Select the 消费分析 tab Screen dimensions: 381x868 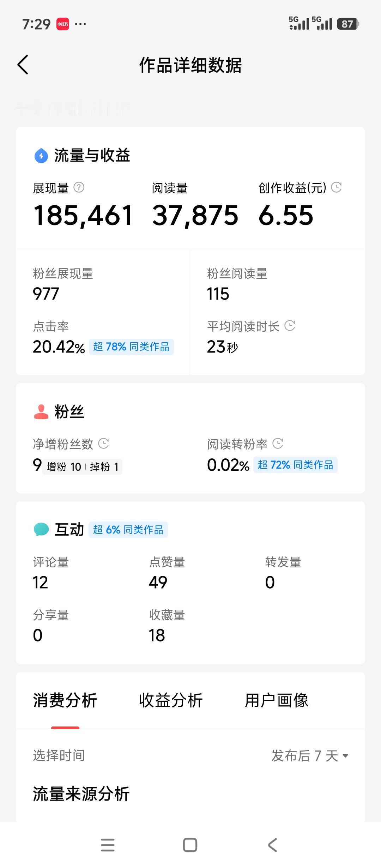pyautogui.click(x=65, y=700)
